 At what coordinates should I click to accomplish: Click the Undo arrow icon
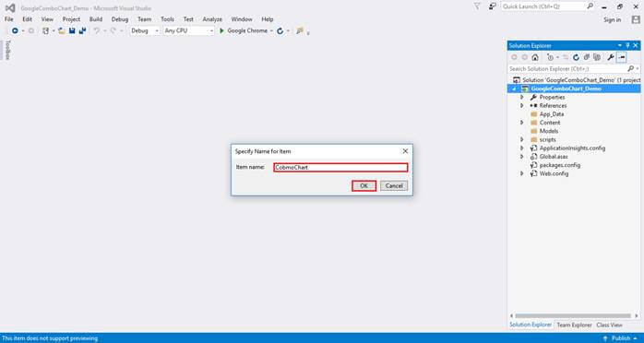pyautogui.click(x=97, y=30)
